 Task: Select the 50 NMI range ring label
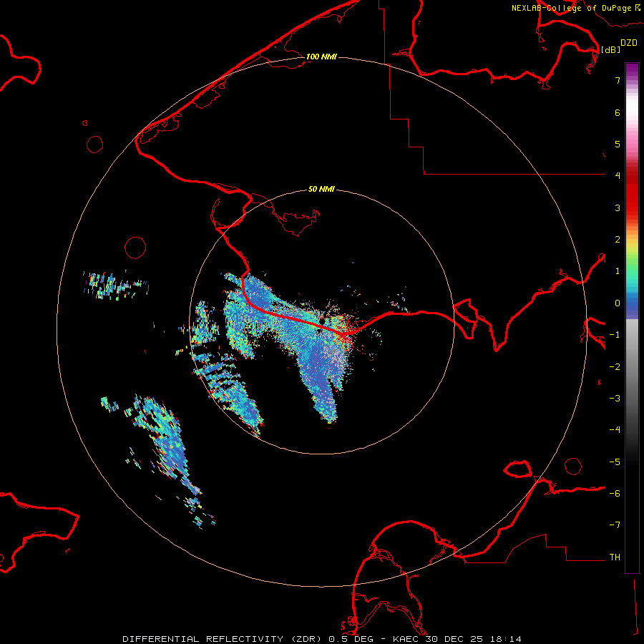[321, 189]
